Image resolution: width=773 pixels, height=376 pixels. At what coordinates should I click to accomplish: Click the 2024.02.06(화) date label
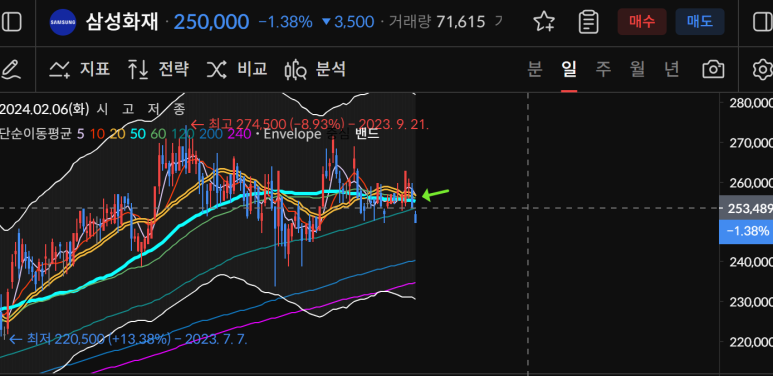tap(44, 109)
